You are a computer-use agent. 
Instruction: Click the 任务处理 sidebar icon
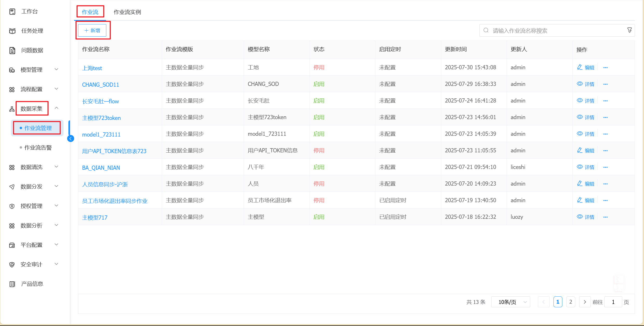[x=12, y=31]
